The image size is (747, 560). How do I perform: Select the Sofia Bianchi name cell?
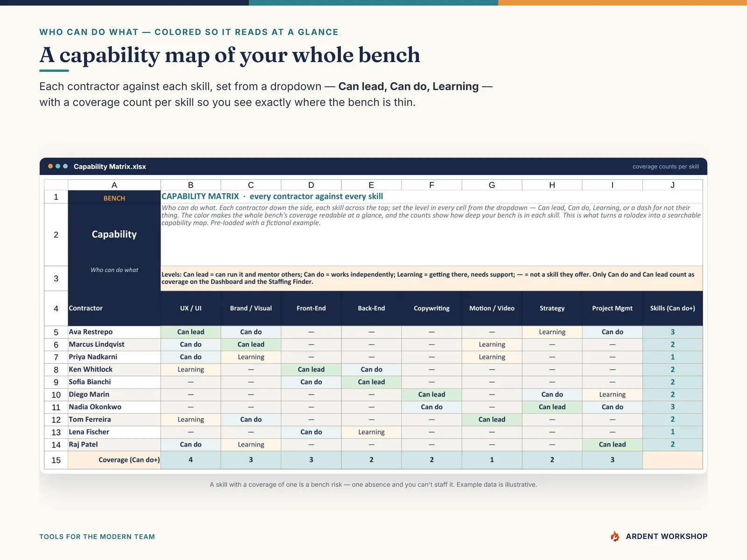coord(114,382)
